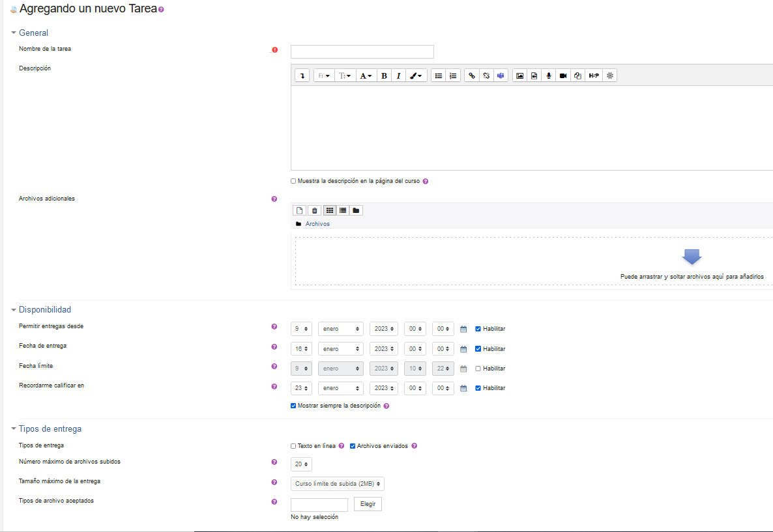Open calendar picker for Fecha de entrega
The image size is (773, 532).
coord(463,349)
